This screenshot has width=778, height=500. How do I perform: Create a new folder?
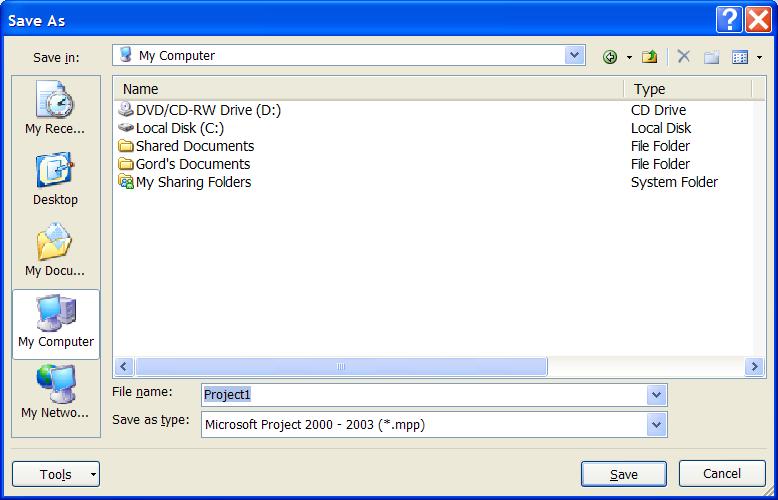pyautogui.click(x=712, y=57)
